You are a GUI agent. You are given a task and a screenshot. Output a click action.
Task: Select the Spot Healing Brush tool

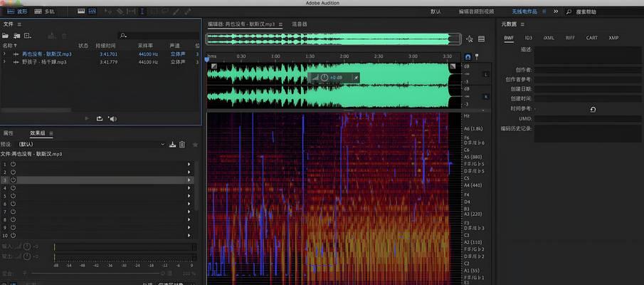click(187, 11)
